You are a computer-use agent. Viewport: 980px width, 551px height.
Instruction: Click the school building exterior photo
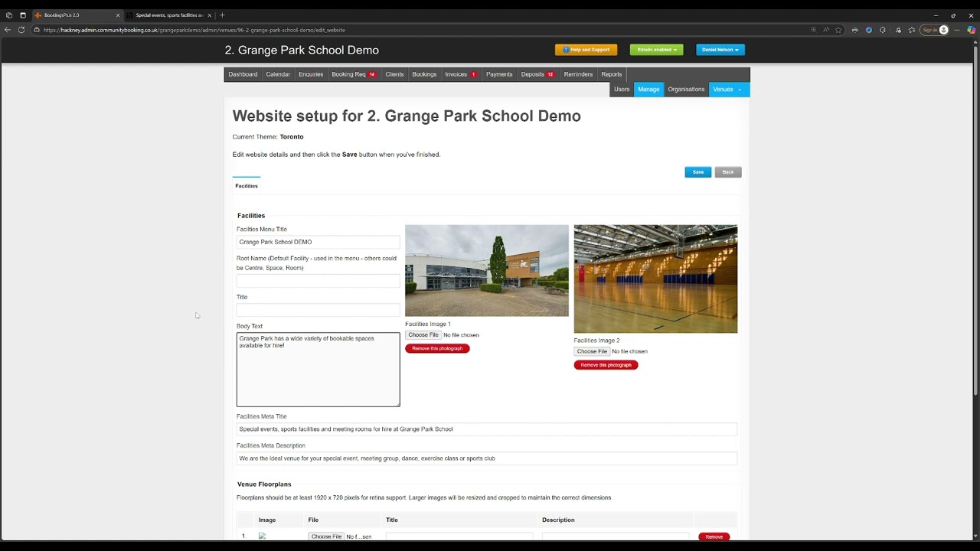(x=487, y=271)
